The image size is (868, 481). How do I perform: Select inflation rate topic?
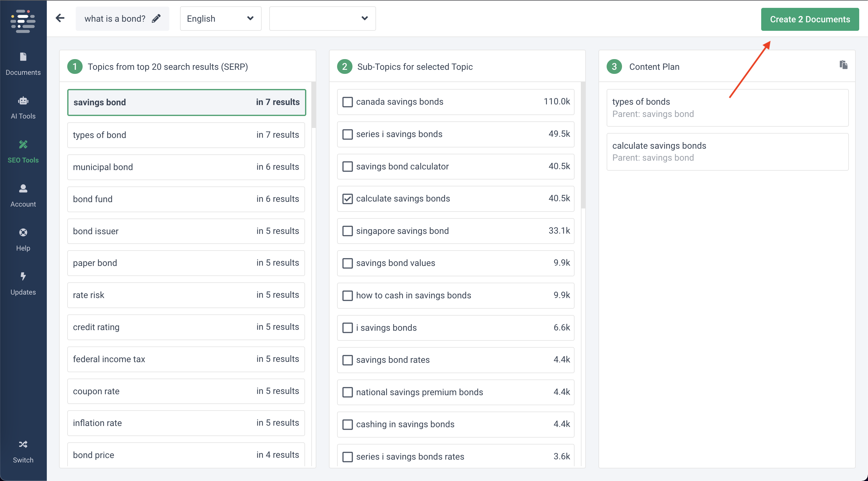pyautogui.click(x=186, y=423)
